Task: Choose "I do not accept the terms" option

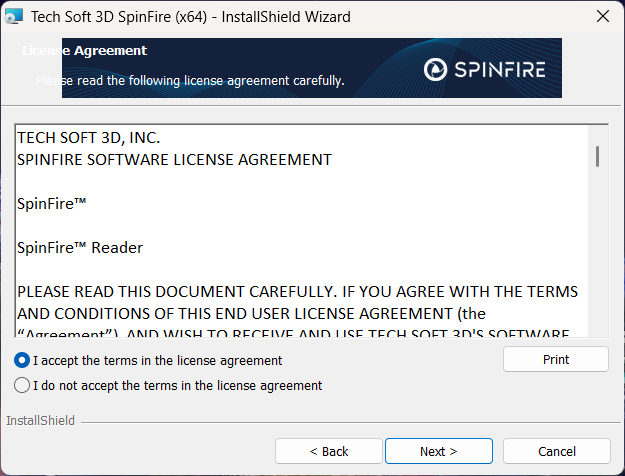Action: [22, 385]
